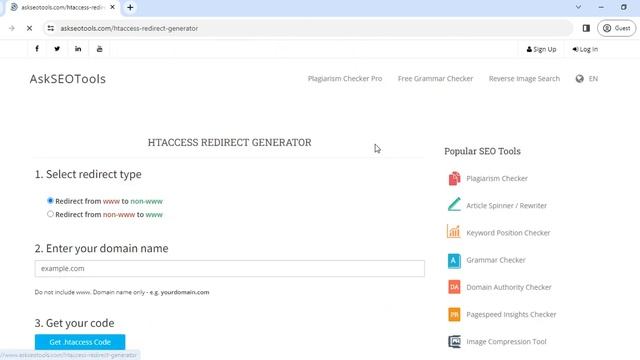Image resolution: width=640 pixels, height=360 pixels.
Task: Expand the tab search chevron
Action: pos(578,7)
